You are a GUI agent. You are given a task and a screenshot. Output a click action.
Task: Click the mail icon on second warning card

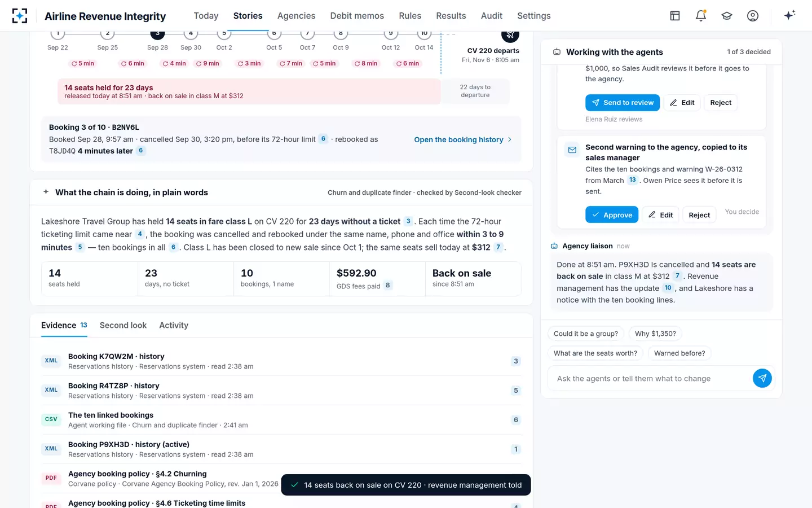coord(572,150)
